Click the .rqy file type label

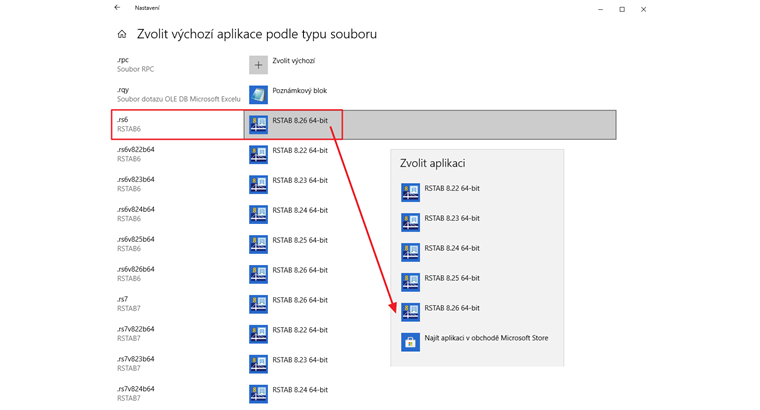(123, 90)
